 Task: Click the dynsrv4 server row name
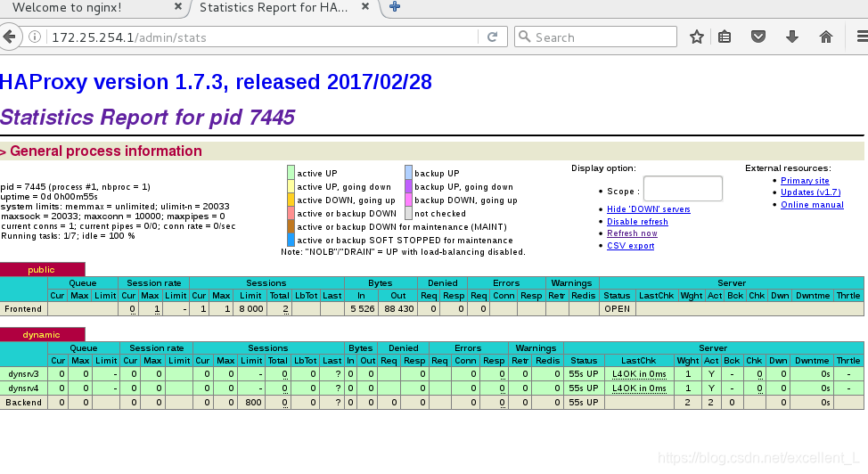point(23,388)
